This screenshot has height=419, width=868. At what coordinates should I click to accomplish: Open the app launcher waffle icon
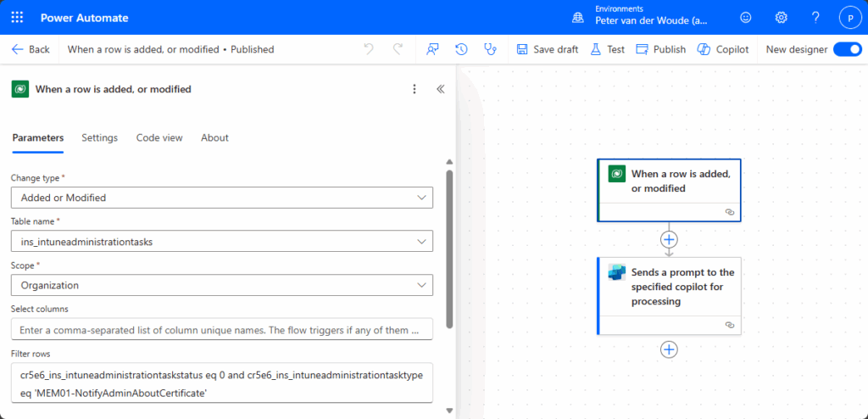coord(17,17)
